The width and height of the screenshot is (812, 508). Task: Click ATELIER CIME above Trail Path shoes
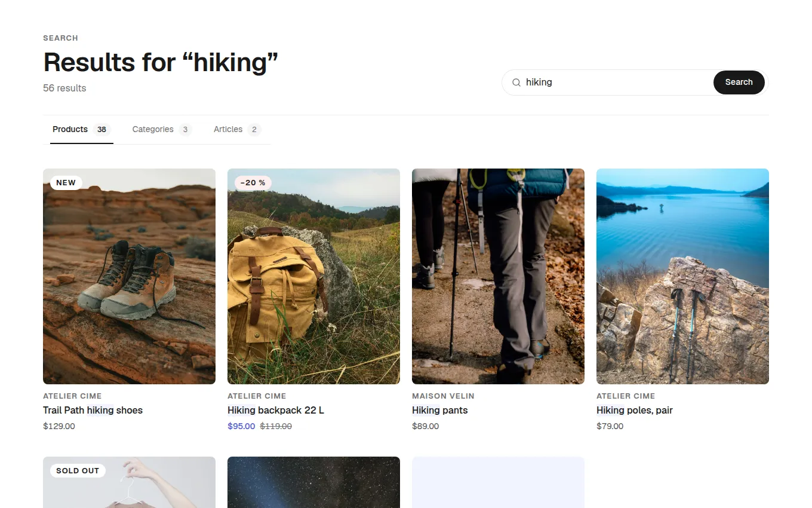tap(72, 396)
